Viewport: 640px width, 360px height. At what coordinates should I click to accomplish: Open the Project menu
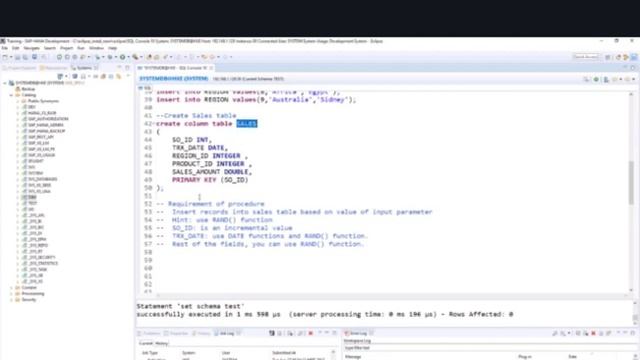(x=66, y=48)
